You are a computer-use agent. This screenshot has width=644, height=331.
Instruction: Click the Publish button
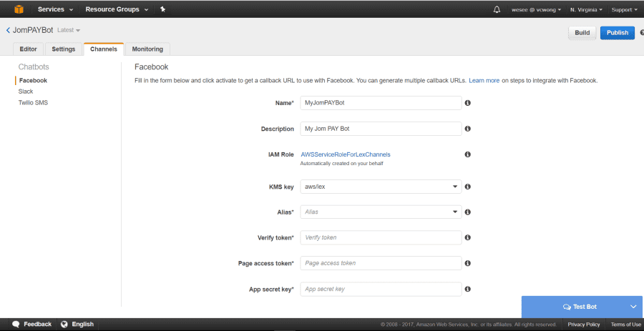pyautogui.click(x=618, y=33)
